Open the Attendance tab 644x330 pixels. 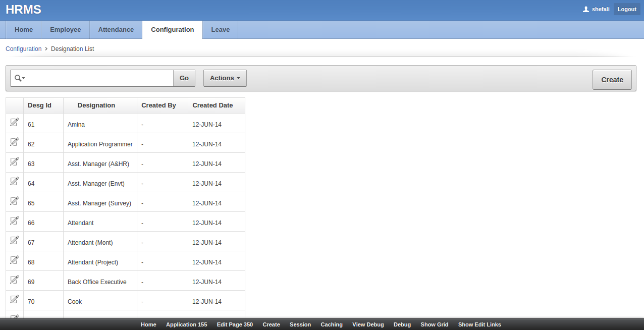116,30
